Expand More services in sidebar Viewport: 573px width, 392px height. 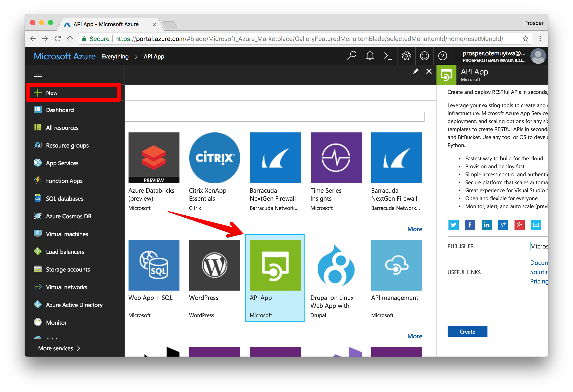[59, 348]
